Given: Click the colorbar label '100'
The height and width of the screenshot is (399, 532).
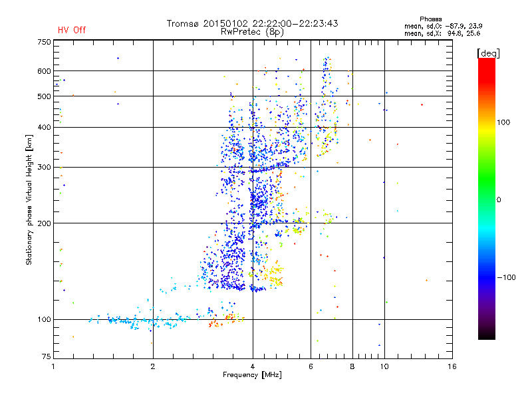Looking at the screenshot, I should click(503, 122).
